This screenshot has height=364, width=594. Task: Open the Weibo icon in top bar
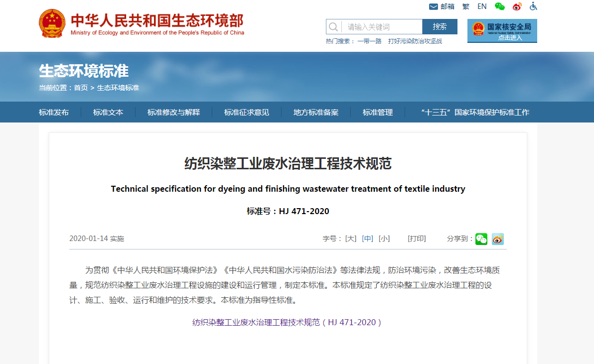coord(517,6)
